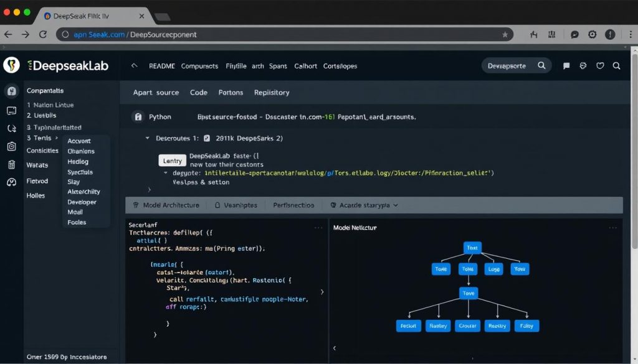Collapse the Descroutes 1 section

pyautogui.click(x=147, y=138)
